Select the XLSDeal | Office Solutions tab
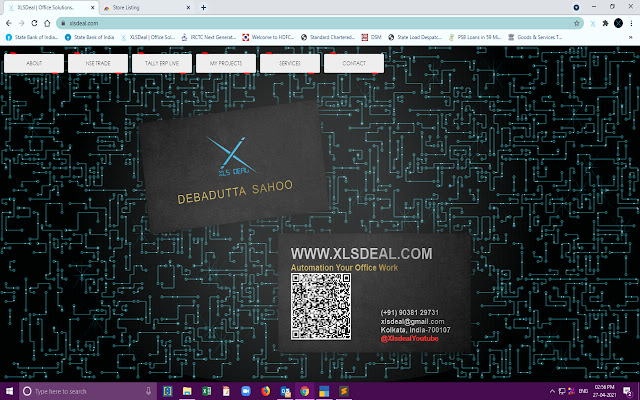Image resolution: width=640 pixels, height=400 pixels. [51, 7]
